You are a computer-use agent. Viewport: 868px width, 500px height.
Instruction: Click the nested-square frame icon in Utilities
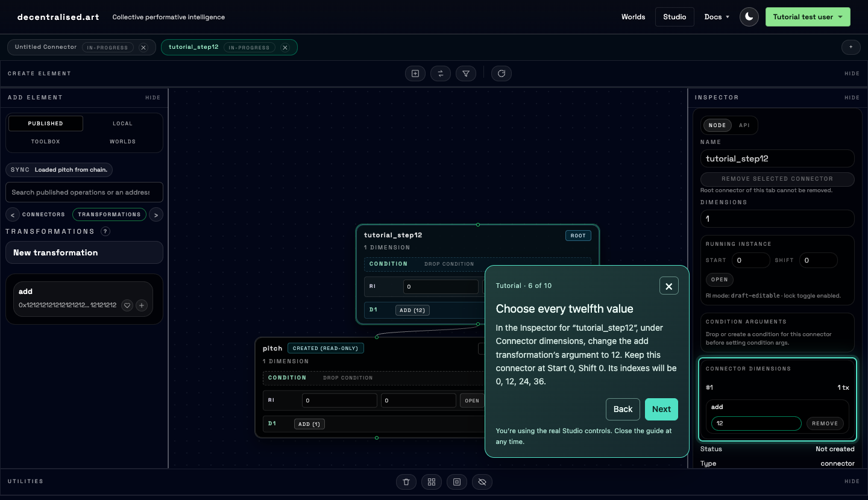(457, 482)
